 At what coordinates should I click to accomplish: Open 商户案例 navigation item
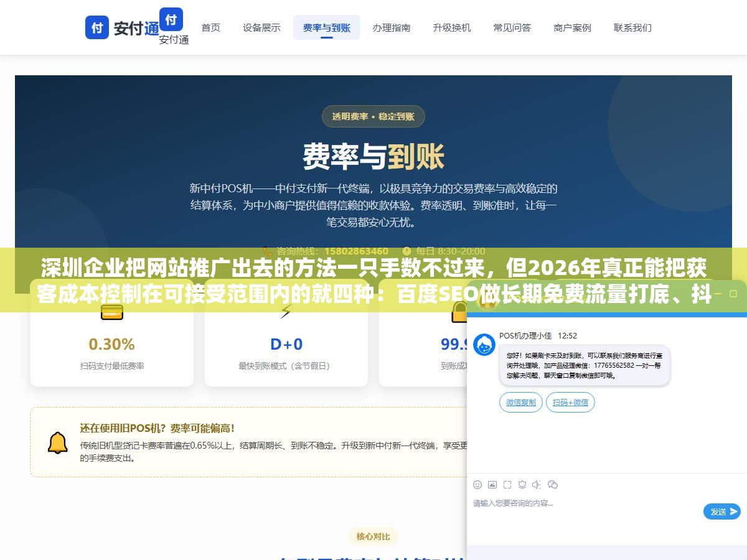tap(573, 27)
